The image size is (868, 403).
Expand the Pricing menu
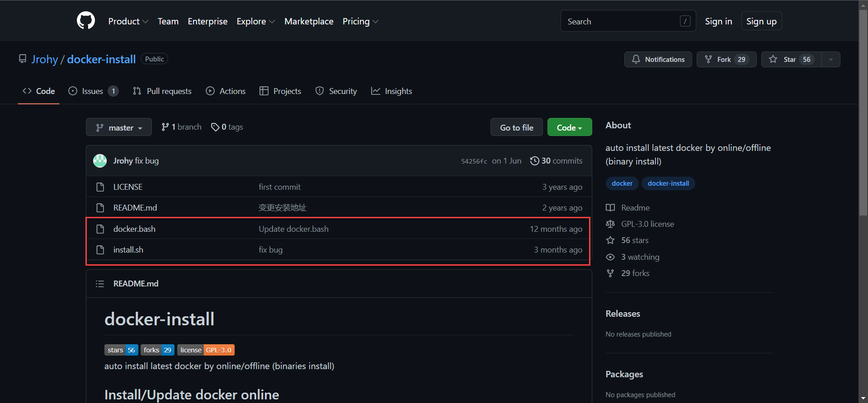coord(360,21)
